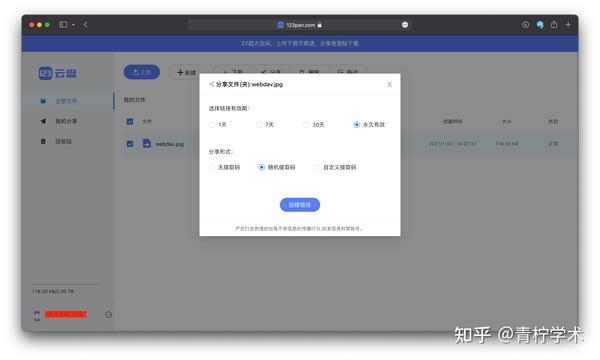Click the Safari downloads icon

click(x=525, y=24)
